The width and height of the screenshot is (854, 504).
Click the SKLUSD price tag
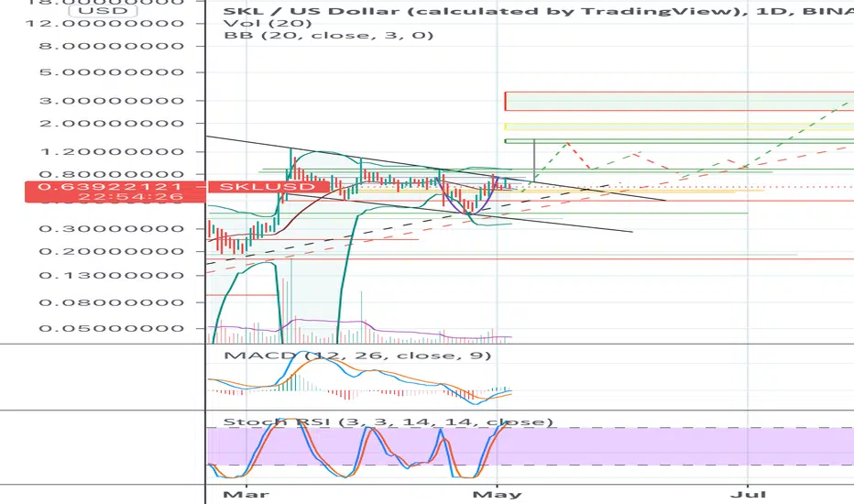pyautogui.click(x=267, y=186)
